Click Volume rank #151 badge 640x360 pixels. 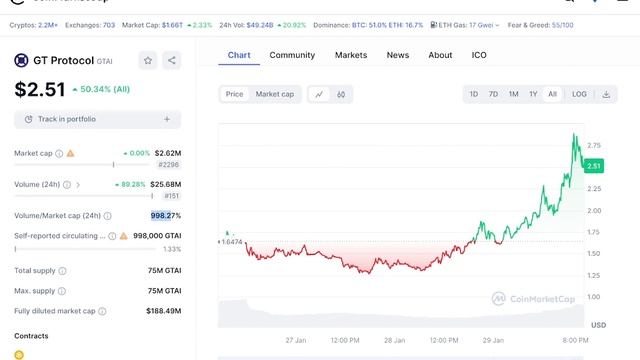[171, 196]
